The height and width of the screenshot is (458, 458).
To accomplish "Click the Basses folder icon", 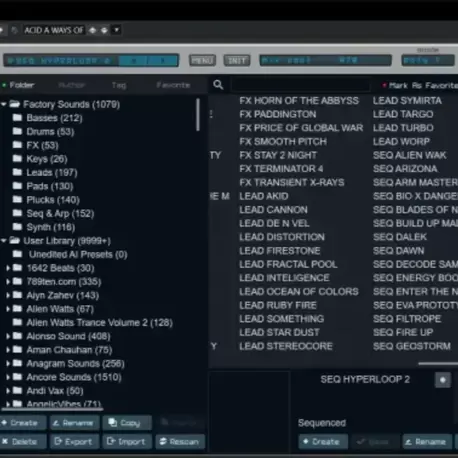I will [17, 118].
